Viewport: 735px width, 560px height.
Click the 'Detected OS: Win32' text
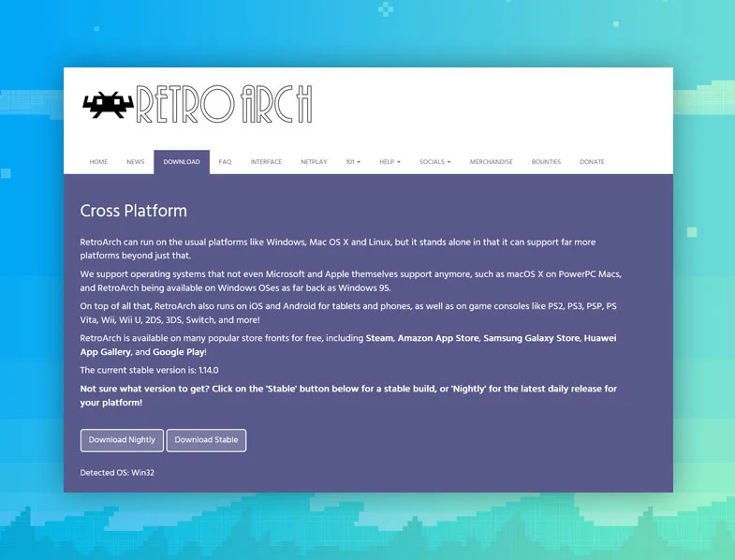coord(117,473)
